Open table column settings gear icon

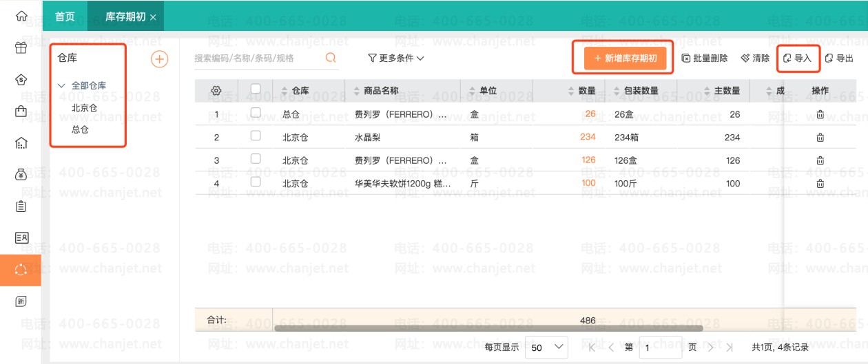tap(216, 91)
